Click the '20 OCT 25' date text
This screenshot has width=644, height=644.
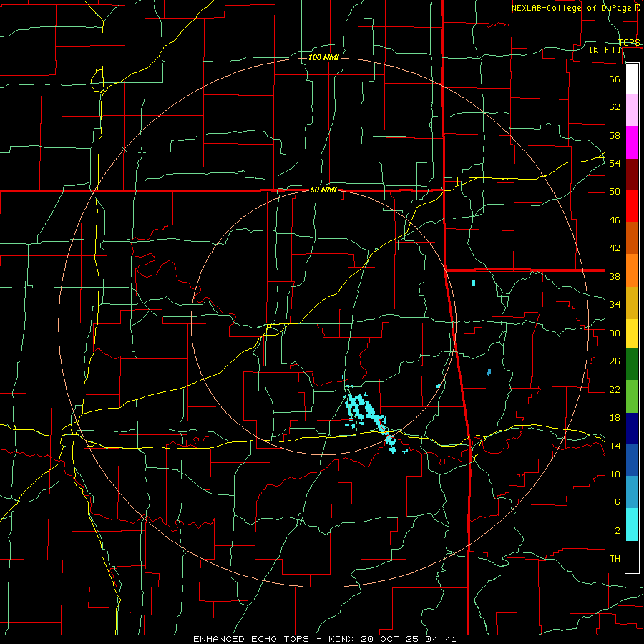tap(391, 639)
